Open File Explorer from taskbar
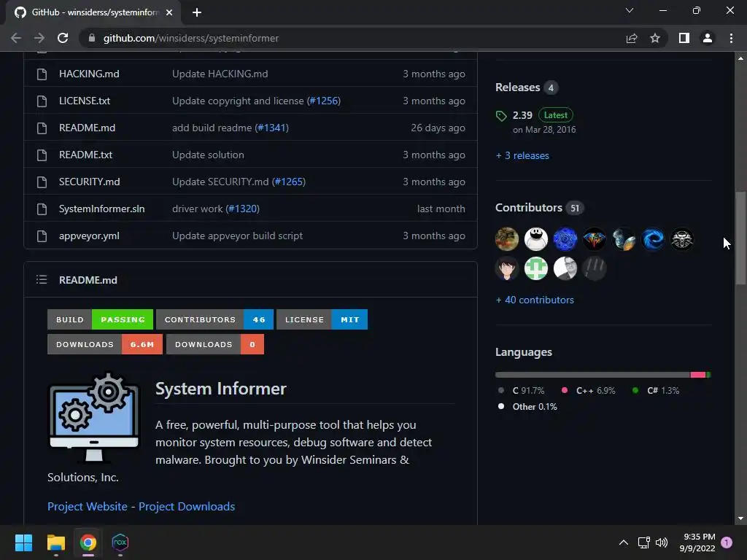This screenshot has height=560, width=747. point(55,542)
